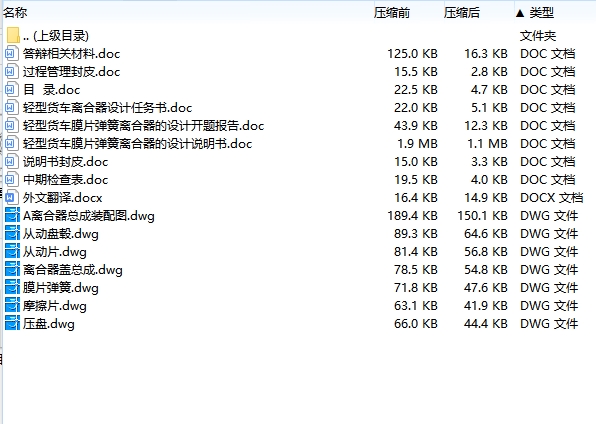Click the 150.1 KB compressed size value

(482, 216)
